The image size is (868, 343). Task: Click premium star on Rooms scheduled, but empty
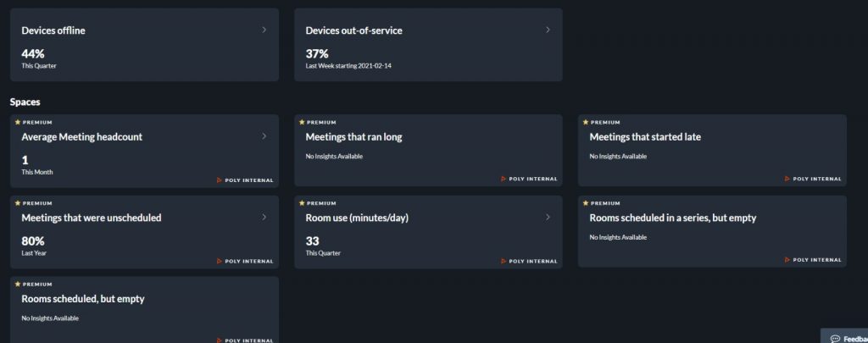tap(17, 285)
